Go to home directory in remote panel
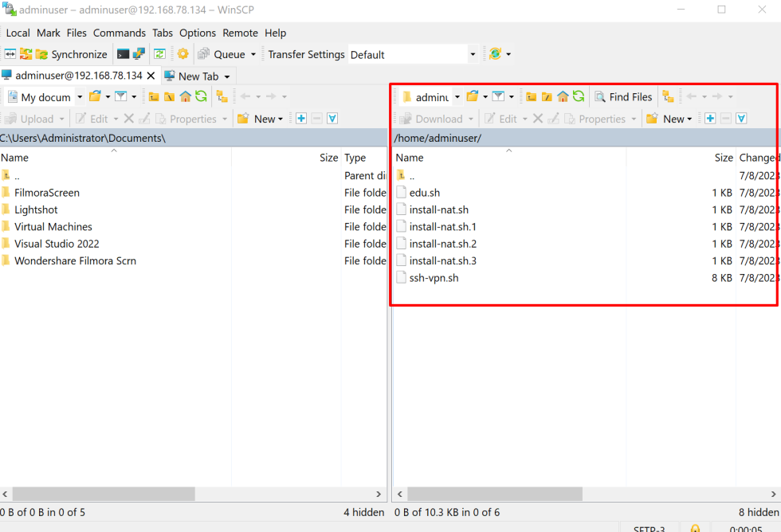Screen dimensions: 781x532 point(563,96)
